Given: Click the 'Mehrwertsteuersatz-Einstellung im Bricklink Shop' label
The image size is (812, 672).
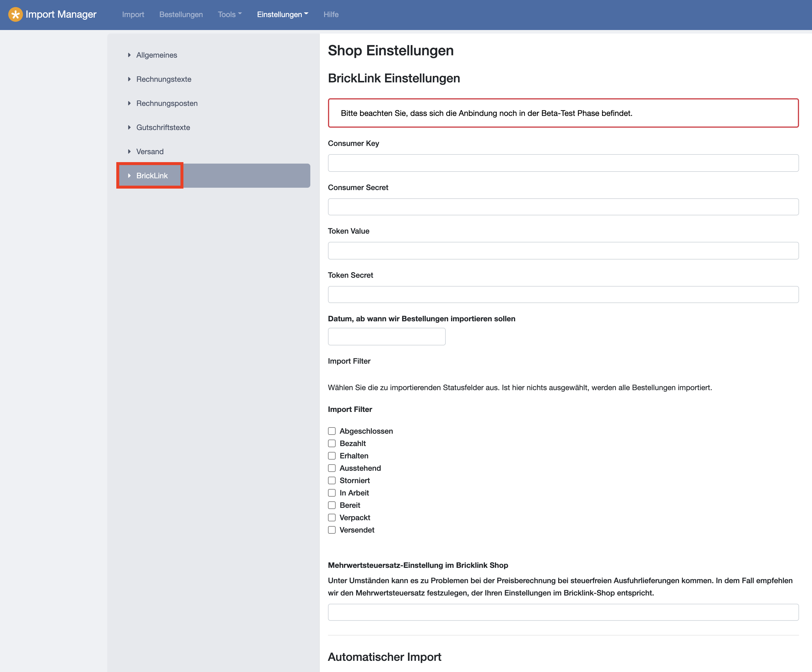Looking at the screenshot, I should 417,565.
